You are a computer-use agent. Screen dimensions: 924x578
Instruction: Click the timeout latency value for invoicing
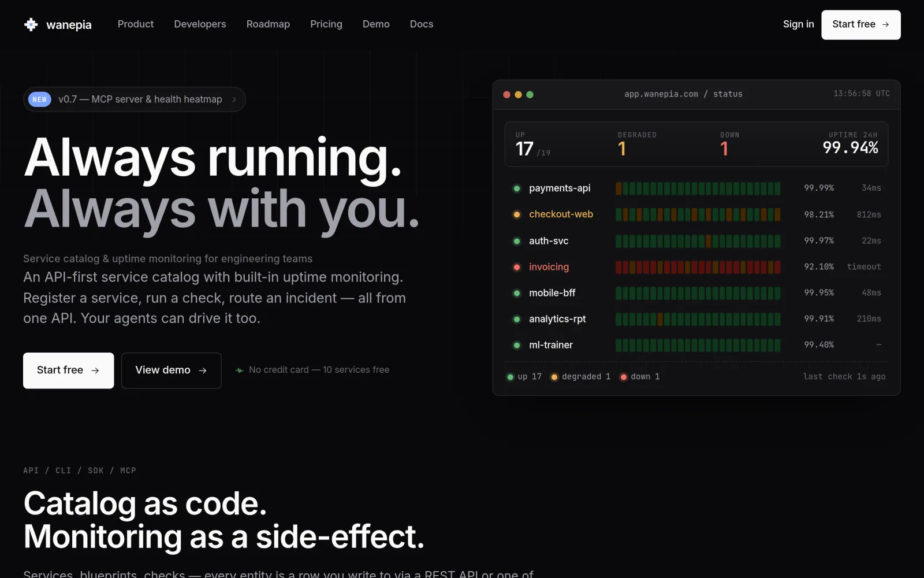tap(864, 266)
